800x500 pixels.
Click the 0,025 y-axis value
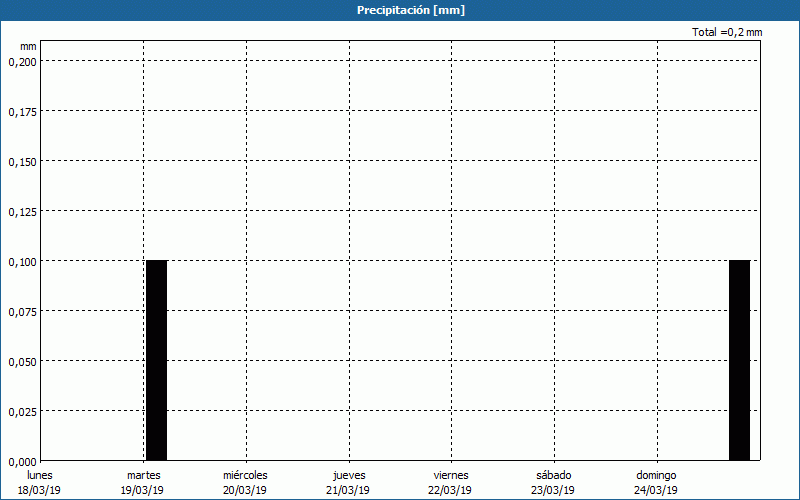tap(23, 412)
